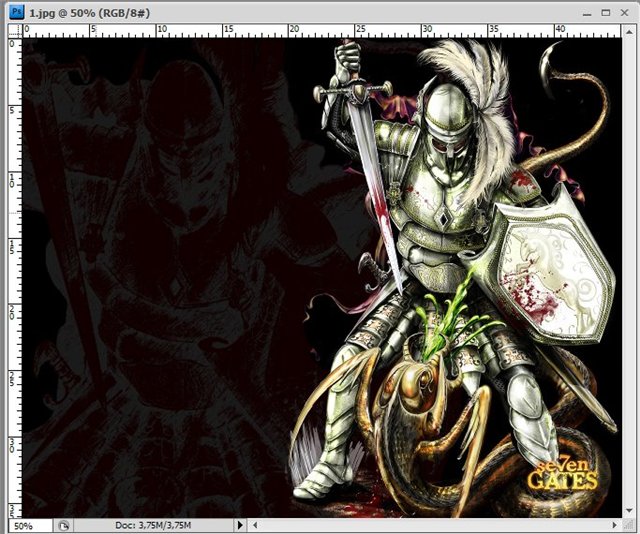Close the 1.jpg document window
640x534 pixels.
[x=624, y=13]
